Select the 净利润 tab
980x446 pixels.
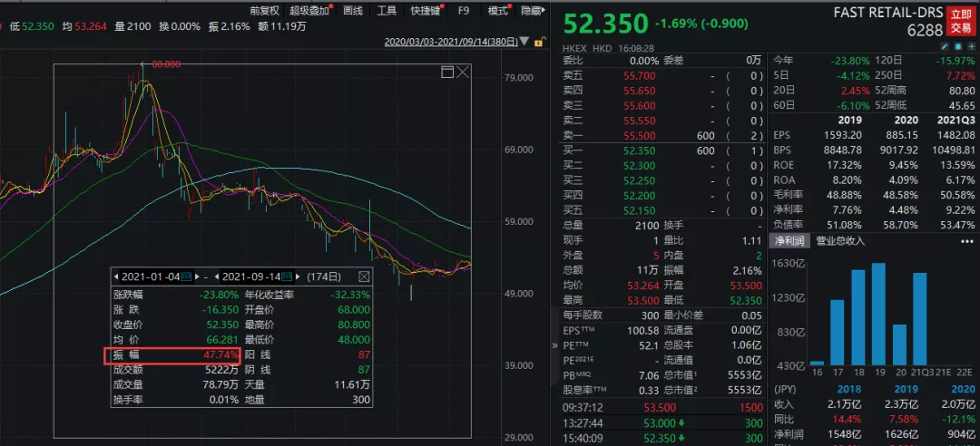(x=789, y=241)
